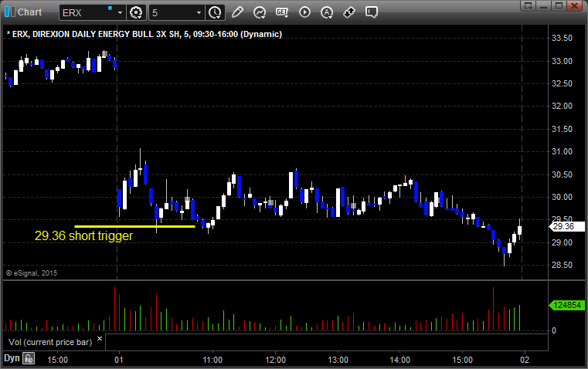Screen dimensions: 588x369
Task: Open the GET studies menu
Action: (x=282, y=12)
